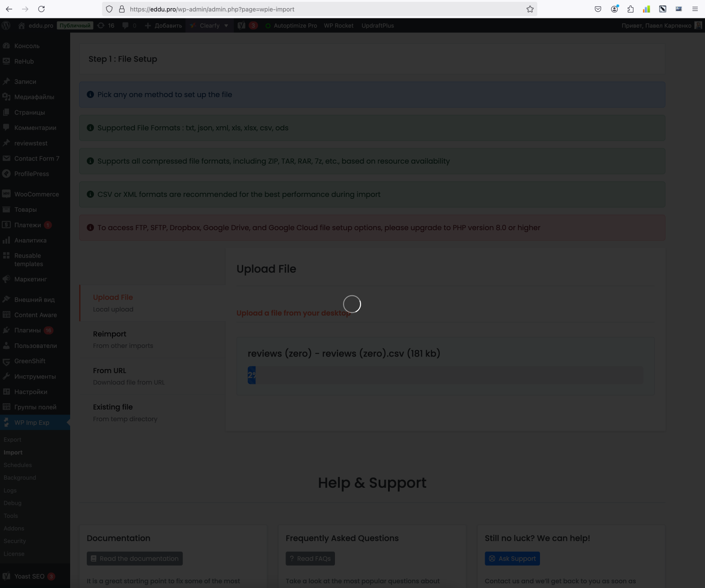Open the browser extensions puzzle icon
This screenshot has width=705, height=588.
coord(630,9)
